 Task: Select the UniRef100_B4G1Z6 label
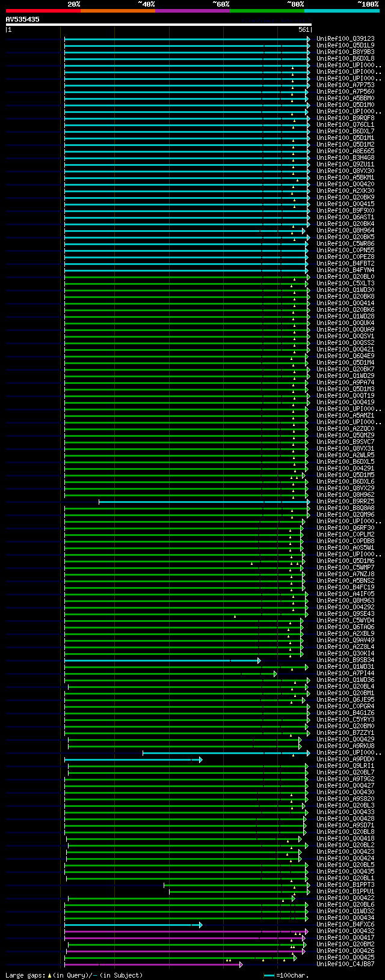(x=345, y=713)
